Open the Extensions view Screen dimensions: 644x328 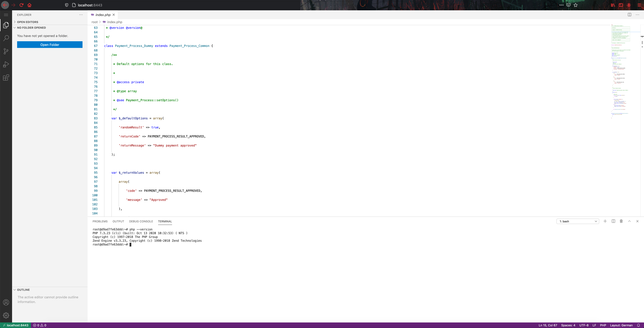[x=6, y=77]
